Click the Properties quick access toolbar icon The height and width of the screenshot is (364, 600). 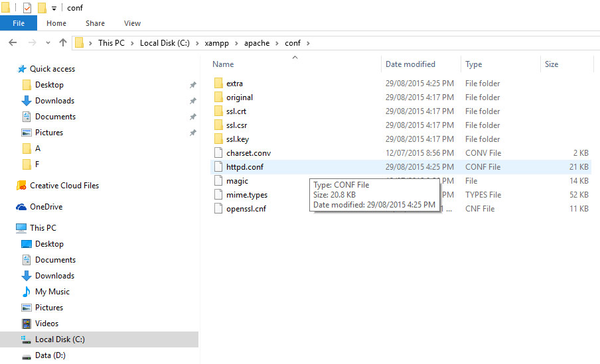(x=27, y=8)
